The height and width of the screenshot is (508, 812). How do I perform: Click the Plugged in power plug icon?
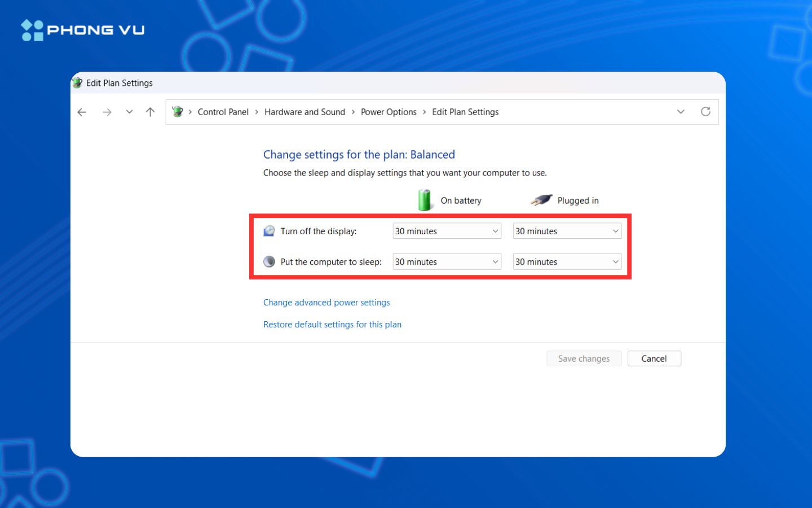(x=541, y=200)
